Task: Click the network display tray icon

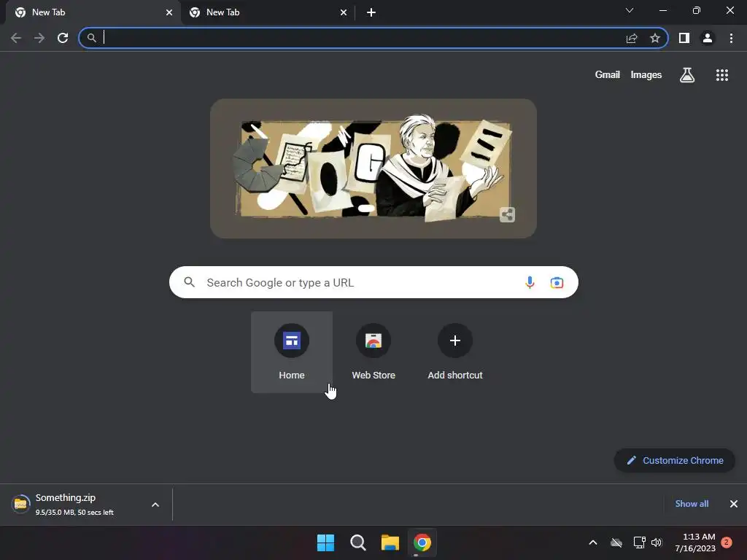Action: (639, 542)
